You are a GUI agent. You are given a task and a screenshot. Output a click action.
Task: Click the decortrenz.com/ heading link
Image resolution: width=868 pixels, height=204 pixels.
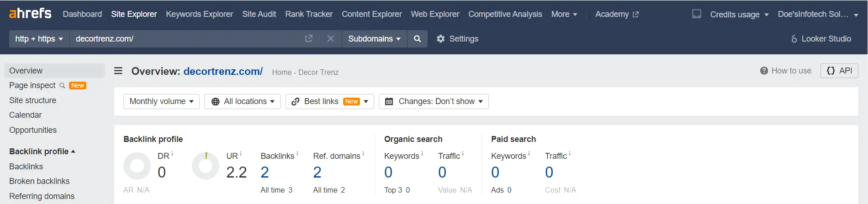[223, 71]
